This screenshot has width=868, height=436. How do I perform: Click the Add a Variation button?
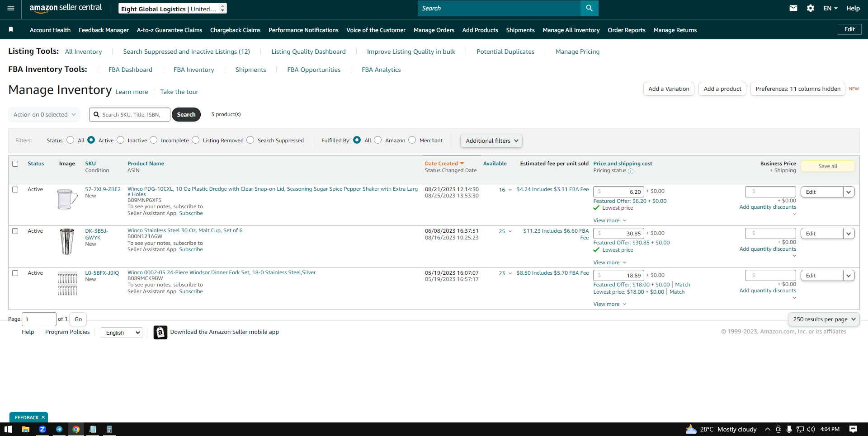pyautogui.click(x=669, y=89)
